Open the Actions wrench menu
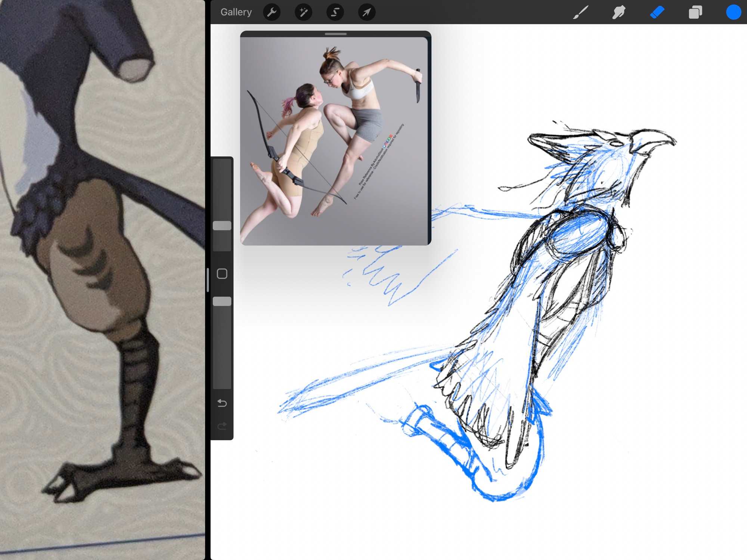The width and height of the screenshot is (747, 560). (x=272, y=12)
